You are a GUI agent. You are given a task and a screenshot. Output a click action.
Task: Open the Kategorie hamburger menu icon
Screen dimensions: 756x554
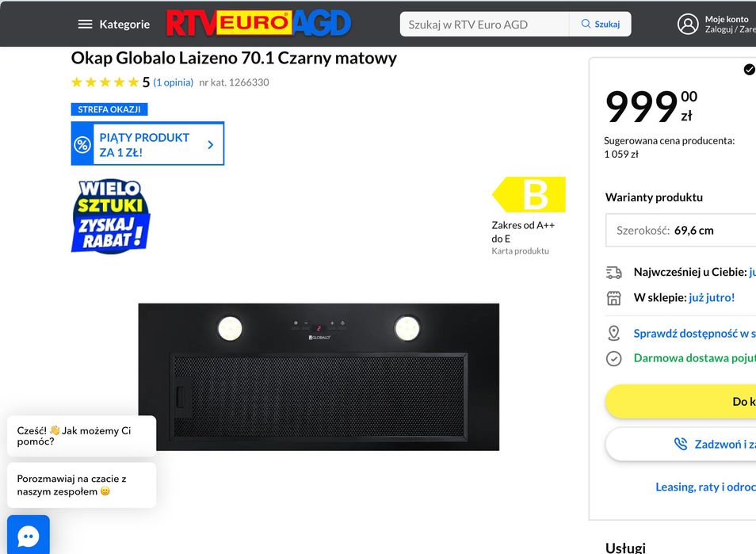(x=85, y=24)
